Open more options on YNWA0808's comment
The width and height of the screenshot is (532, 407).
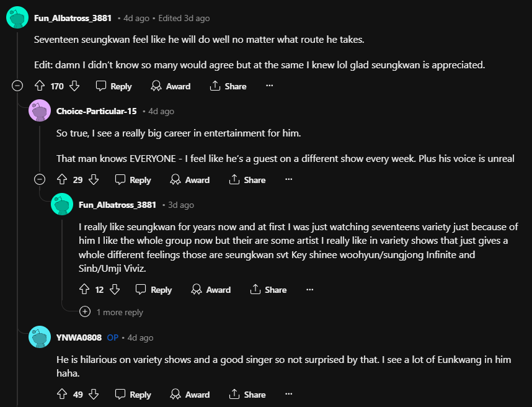click(x=288, y=395)
